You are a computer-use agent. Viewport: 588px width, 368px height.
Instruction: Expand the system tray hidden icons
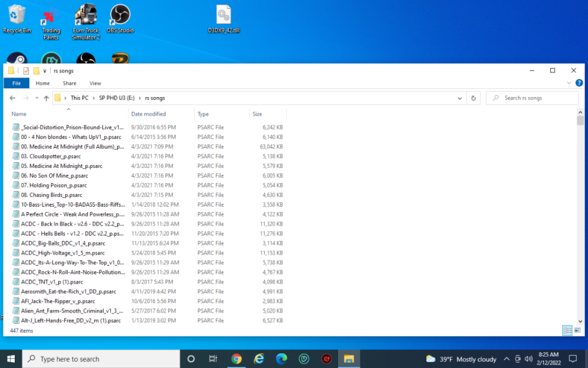pos(506,359)
